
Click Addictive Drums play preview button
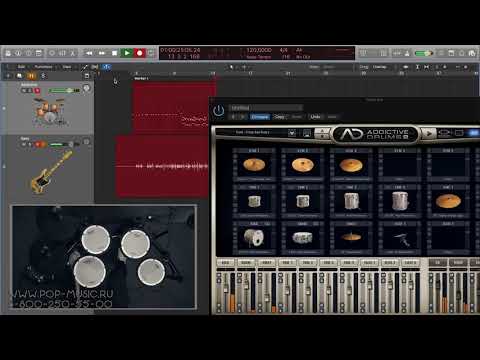429,134
